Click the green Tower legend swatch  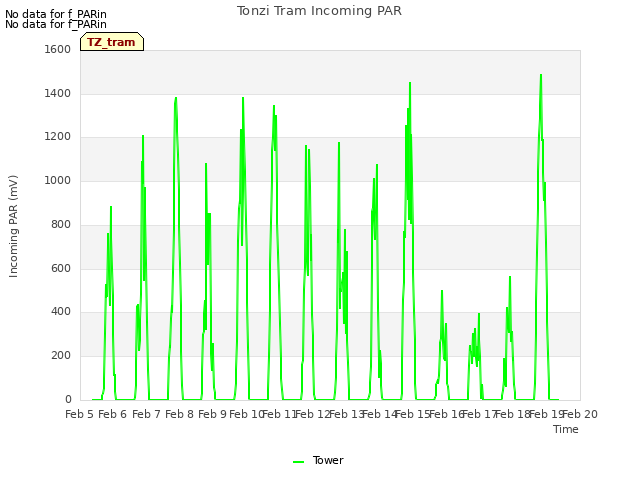[298, 462]
